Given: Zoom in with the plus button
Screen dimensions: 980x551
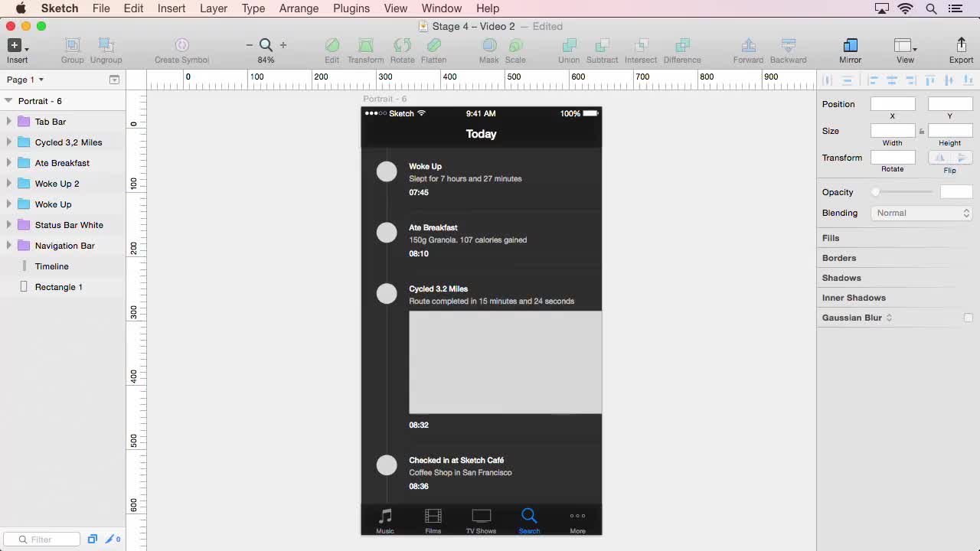Looking at the screenshot, I should (x=283, y=45).
